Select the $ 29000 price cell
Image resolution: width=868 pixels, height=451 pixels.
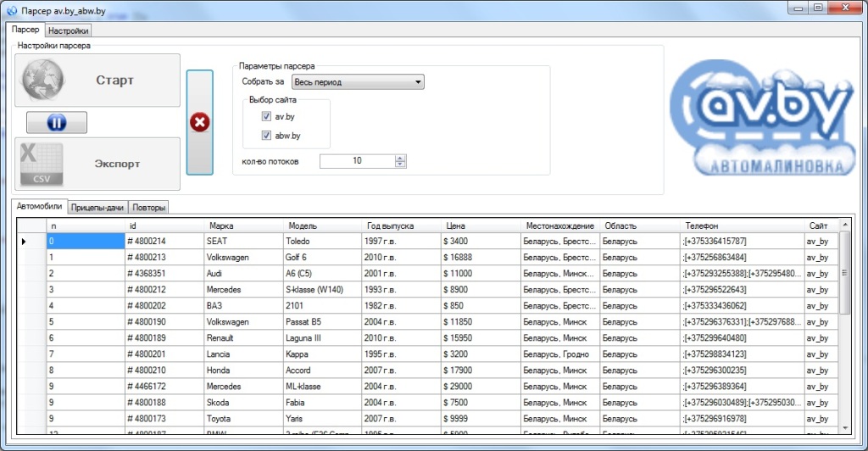tap(481, 387)
